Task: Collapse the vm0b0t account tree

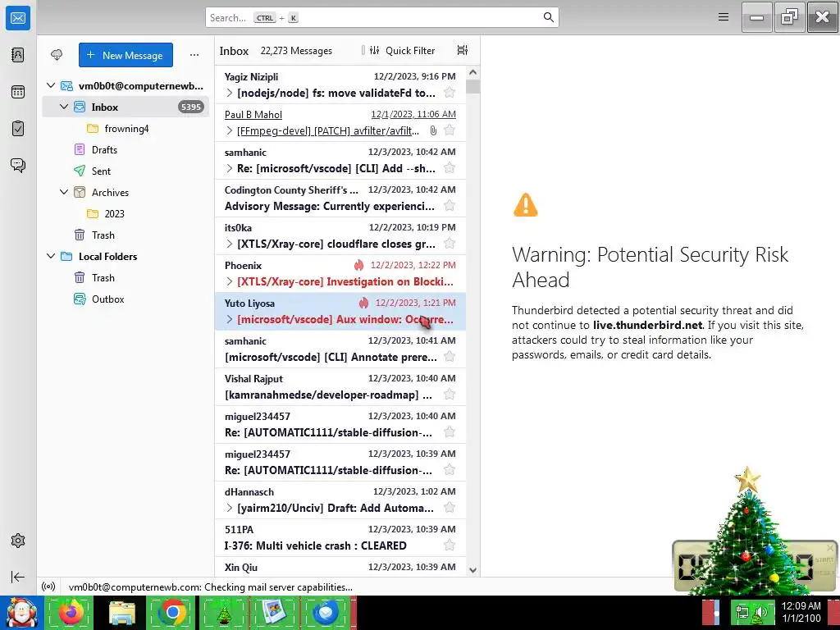Action: tap(51, 85)
